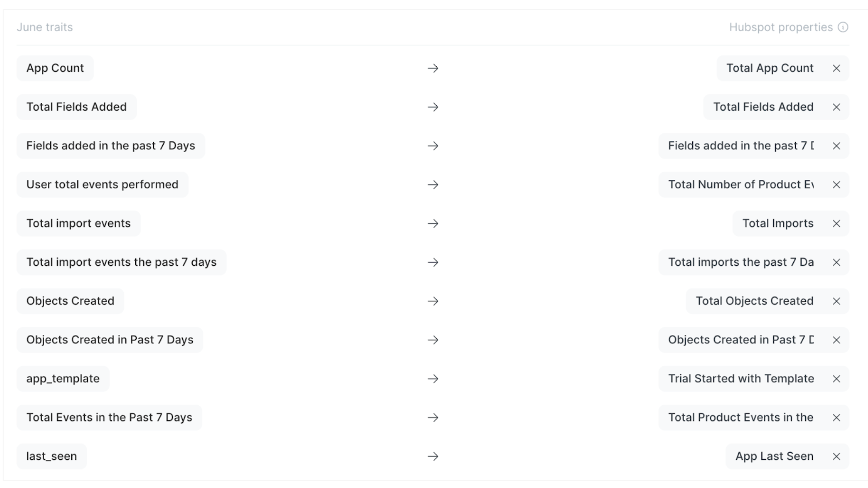Click the arrow icon in the last_seen row
This screenshot has height=488, width=868.
[x=433, y=456]
